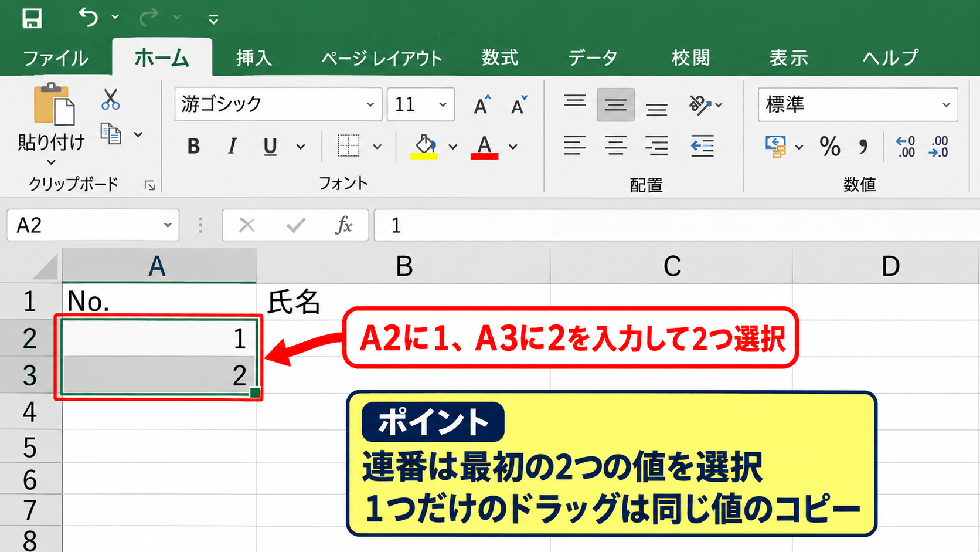Increase font size with larger A icon
The height and width of the screenshot is (552, 980).
click(x=482, y=105)
